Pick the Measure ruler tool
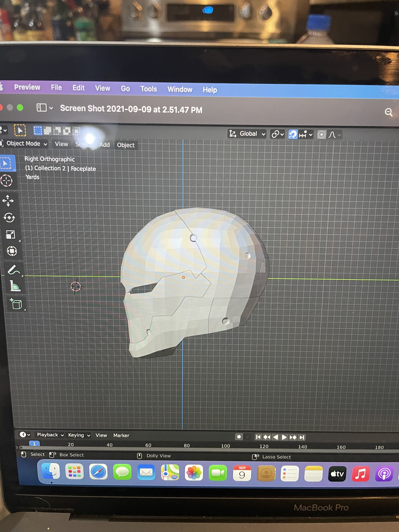Viewport: 399px width, 532px height. [x=15, y=286]
